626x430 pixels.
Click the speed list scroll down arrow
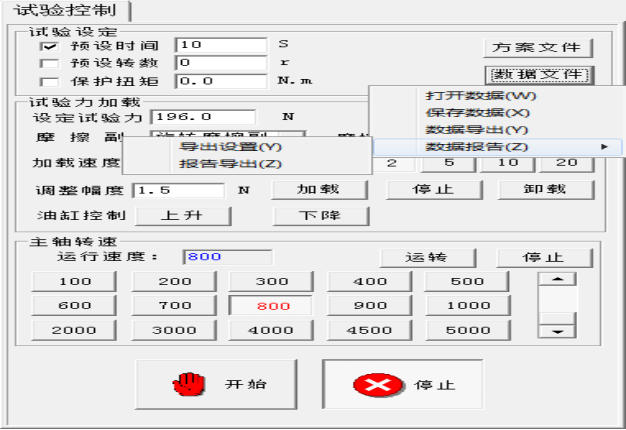click(558, 331)
